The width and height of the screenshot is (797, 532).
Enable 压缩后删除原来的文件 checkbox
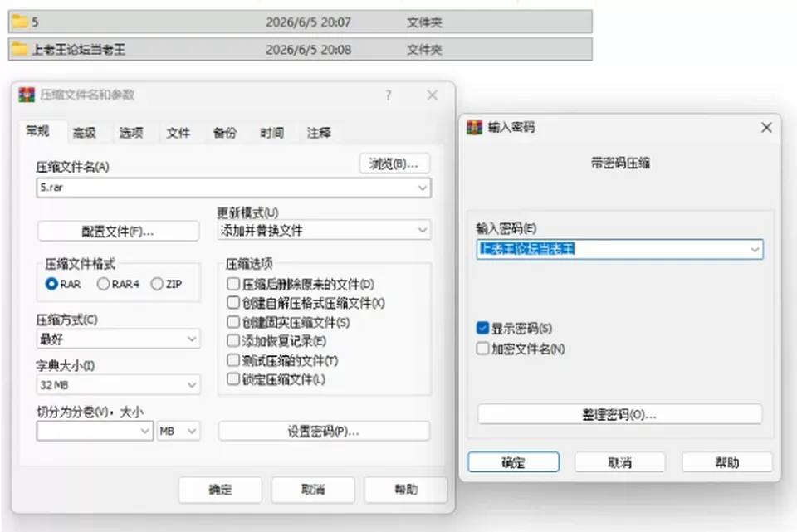coord(232,284)
